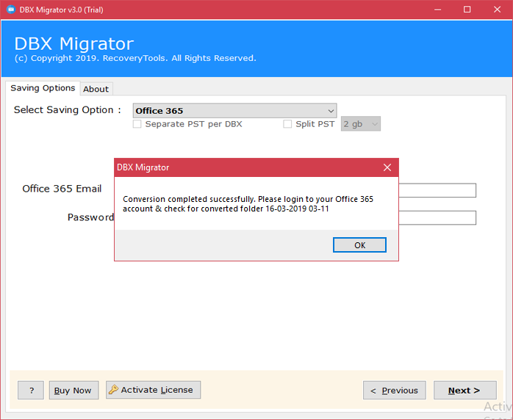Enable Separate PST per DBX checkbox
The image size is (513, 420).
coord(137,124)
